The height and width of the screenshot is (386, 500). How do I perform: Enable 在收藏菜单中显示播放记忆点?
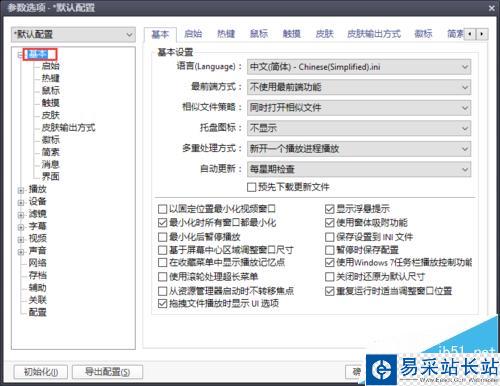coord(162,262)
